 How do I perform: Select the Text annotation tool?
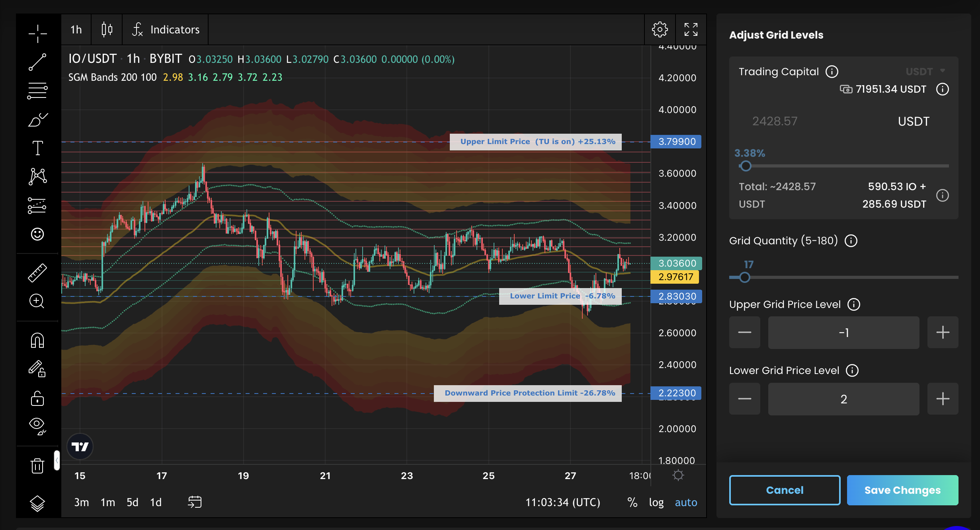pos(37,148)
